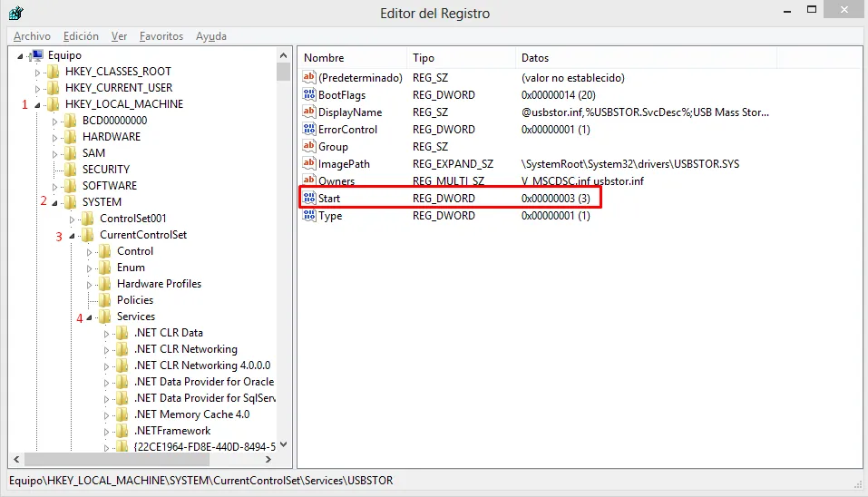868x497 pixels.
Task: Click the CurrentControlSet folder icon
Action: [88, 235]
